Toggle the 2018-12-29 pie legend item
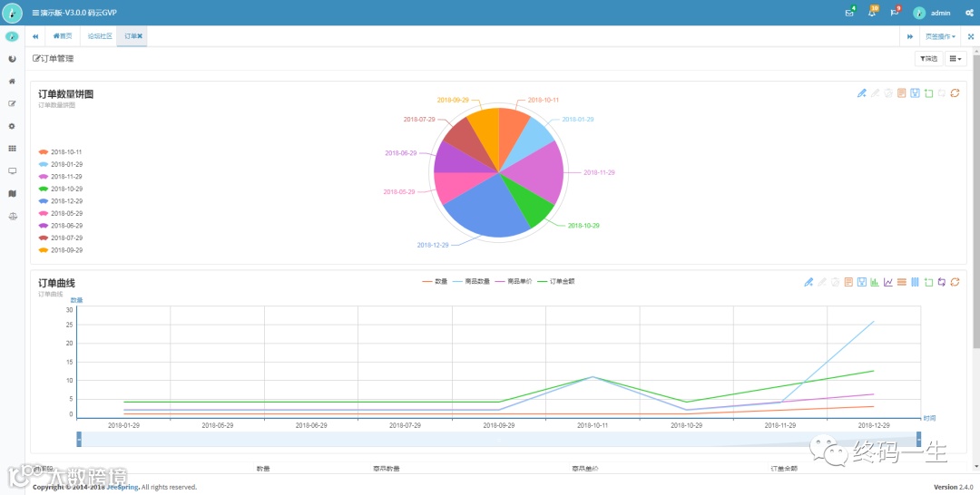Viewport: 980px width, 495px height. pyautogui.click(x=60, y=201)
